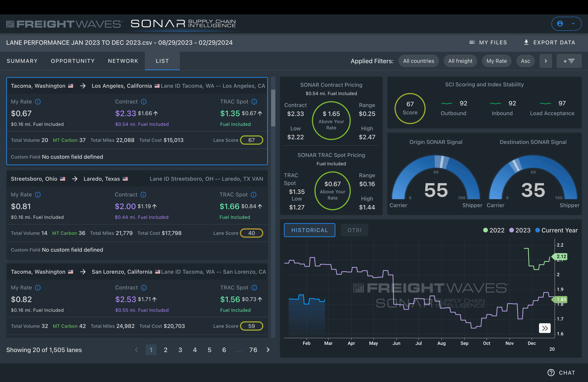588x382 pixels.
Task: Click the arrow icon in Tacoma to San Lorenzo lane
Action: tap(83, 272)
